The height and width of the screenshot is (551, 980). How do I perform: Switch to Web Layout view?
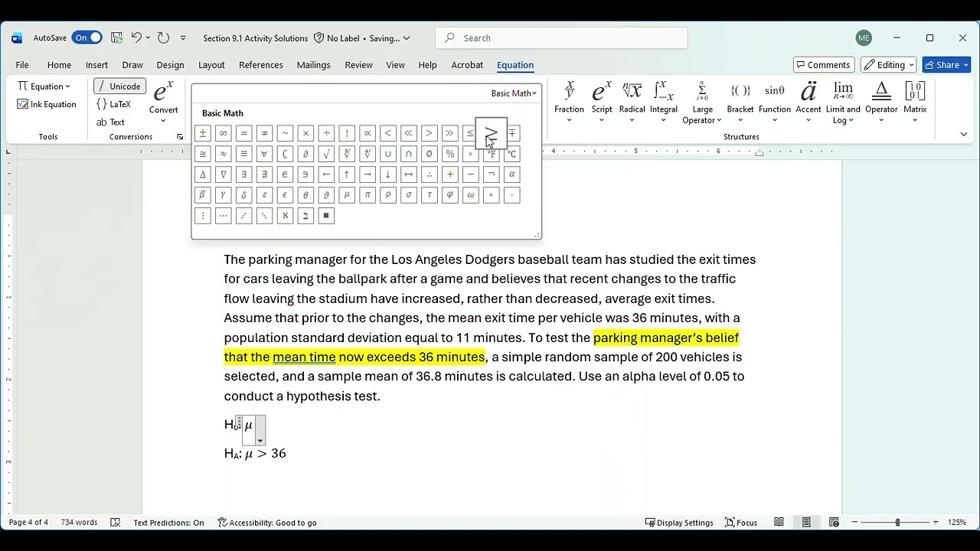[834, 523]
